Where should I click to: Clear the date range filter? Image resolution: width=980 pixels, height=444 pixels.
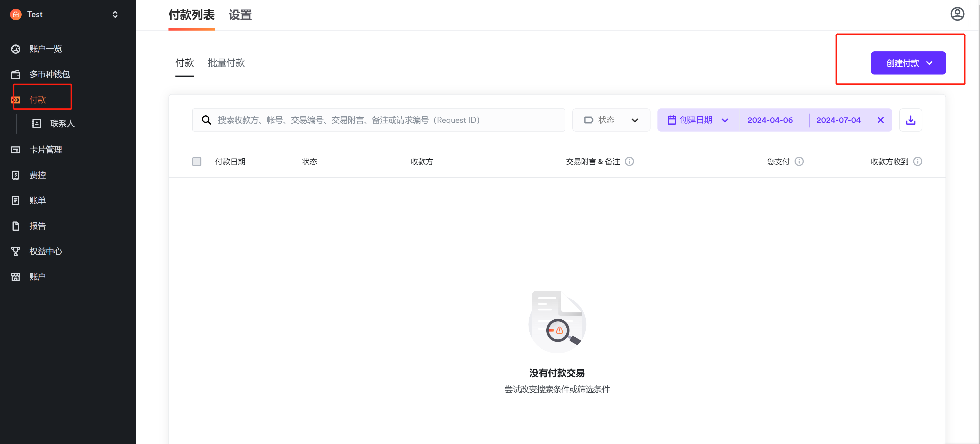tap(880, 120)
